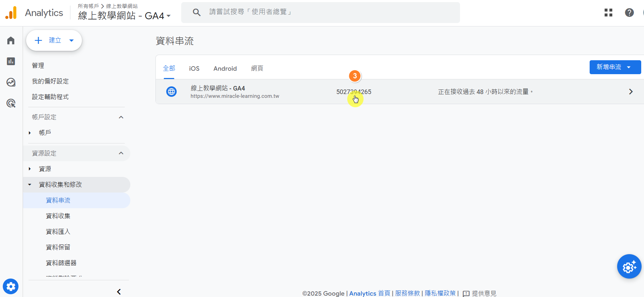Viewport: 644px width, 297px height.
Task: Collapse the admin navigation panel arrow
Action: (x=119, y=292)
